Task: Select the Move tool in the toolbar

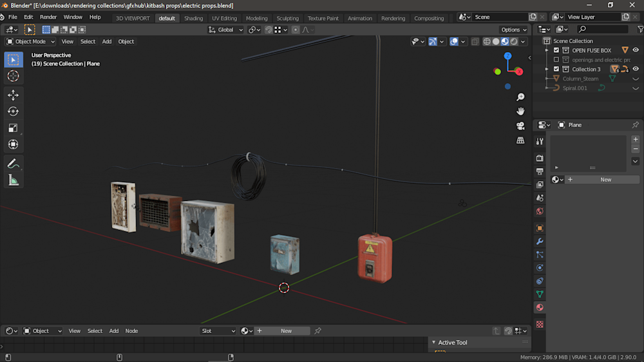Action: point(13,95)
